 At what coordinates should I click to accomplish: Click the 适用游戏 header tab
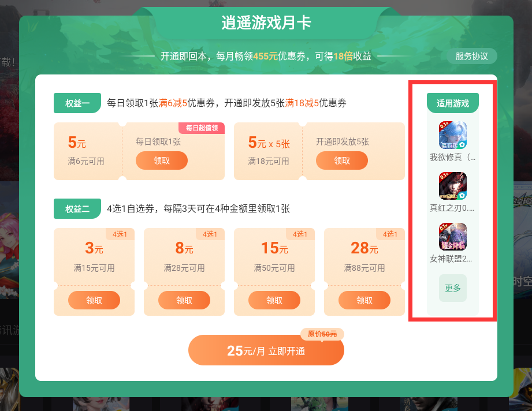point(453,103)
